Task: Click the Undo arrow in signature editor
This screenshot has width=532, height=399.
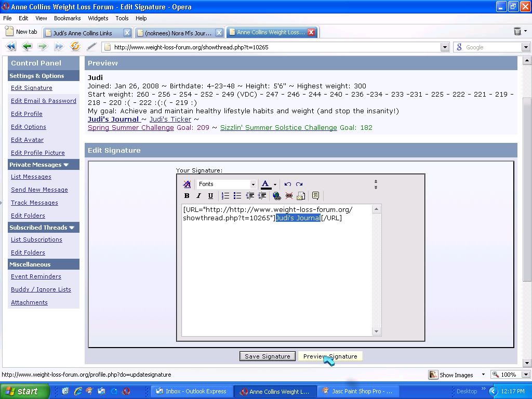Action: point(287,184)
